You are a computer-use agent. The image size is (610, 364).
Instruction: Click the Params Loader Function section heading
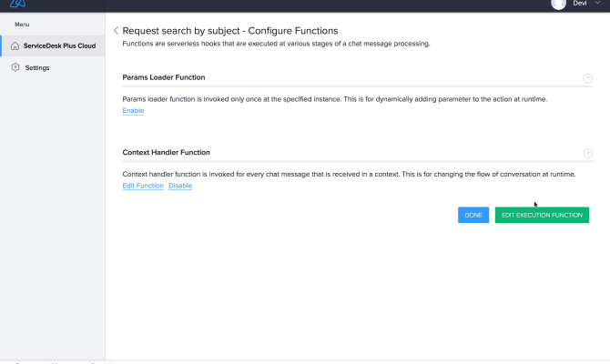pos(164,77)
